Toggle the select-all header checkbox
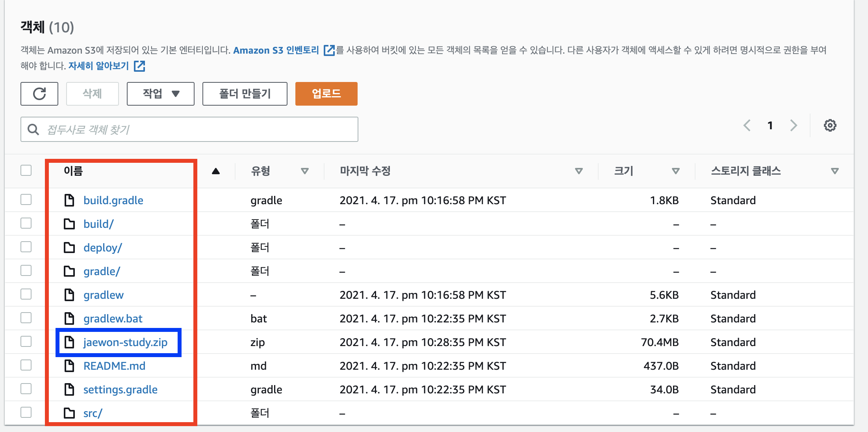Image resolution: width=868 pixels, height=432 pixels. coord(26,171)
